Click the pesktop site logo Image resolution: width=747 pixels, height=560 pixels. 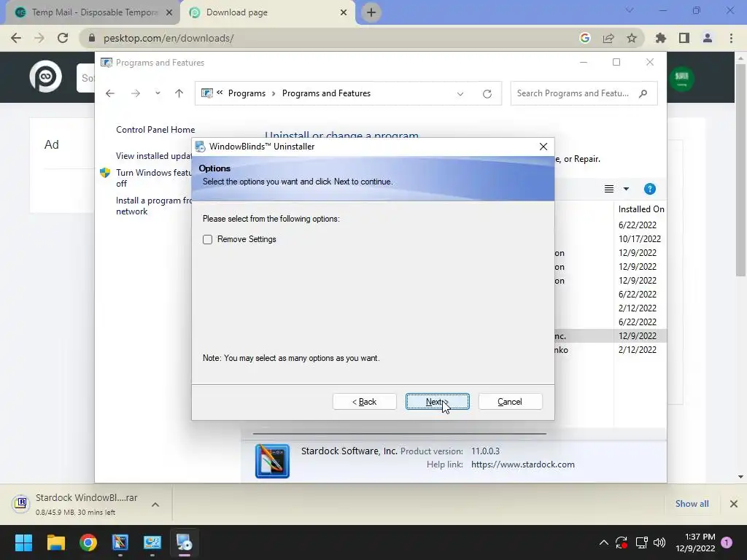coord(46,77)
